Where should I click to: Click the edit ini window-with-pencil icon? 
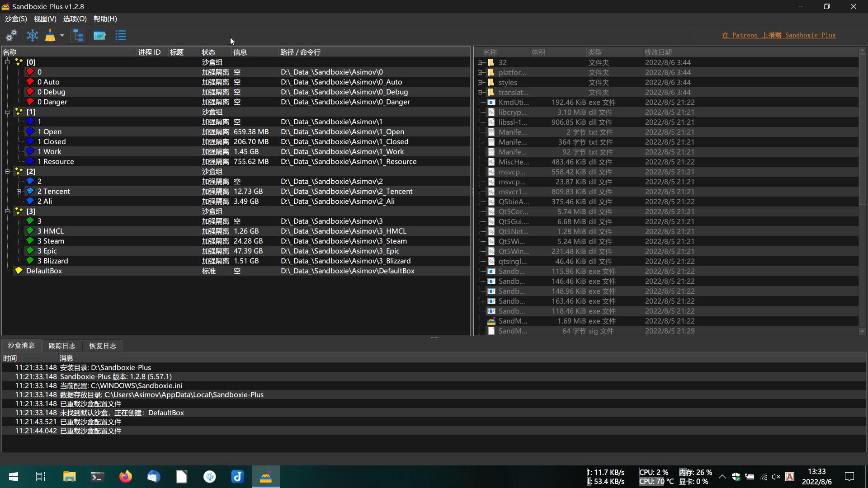pos(99,35)
